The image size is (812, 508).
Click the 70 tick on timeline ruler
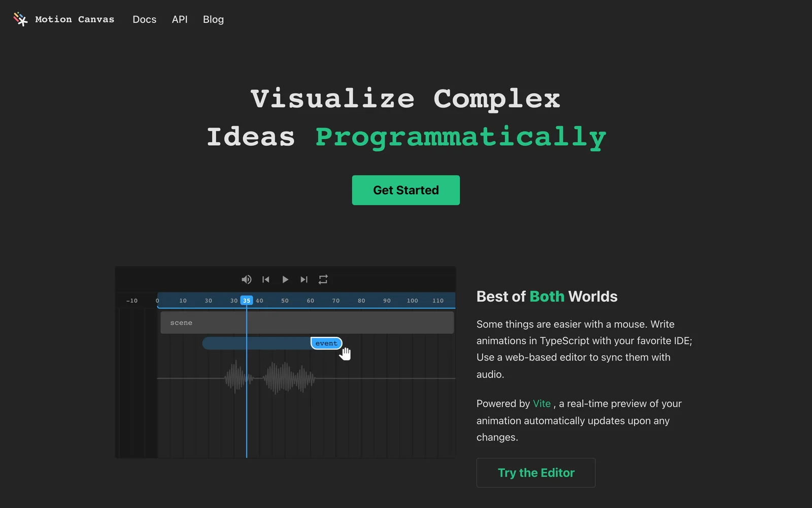[x=336, y=301]
